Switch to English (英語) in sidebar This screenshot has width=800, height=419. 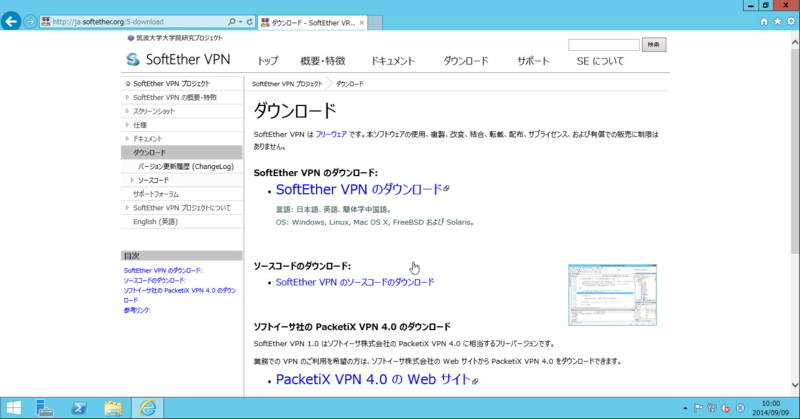point(156,221)
